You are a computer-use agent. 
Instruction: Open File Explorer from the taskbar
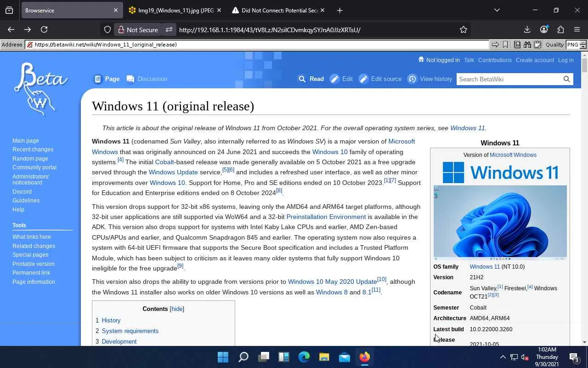[x=324, y=357]
